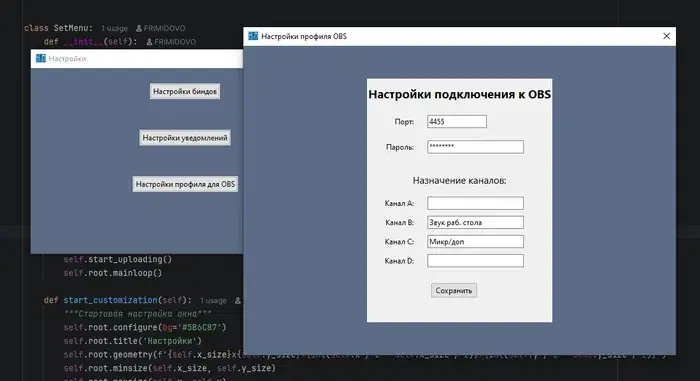Image resolution: width=700 pixels, height=381 pixels.
Task: Click the Канал B: label
Action: [400, 222]
